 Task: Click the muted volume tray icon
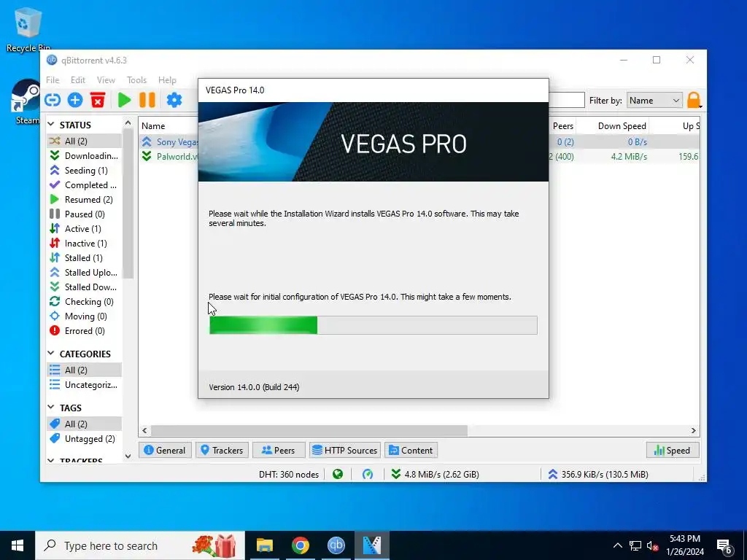652,545
